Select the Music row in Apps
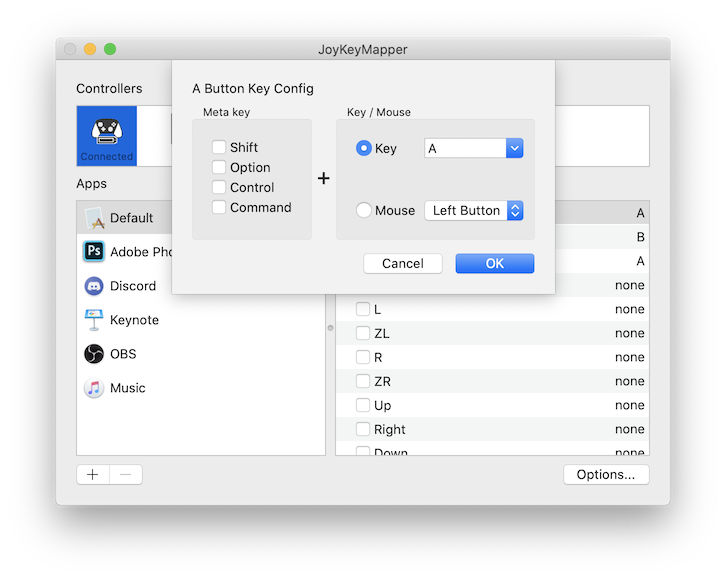The image size is (726, 579). 201,388
